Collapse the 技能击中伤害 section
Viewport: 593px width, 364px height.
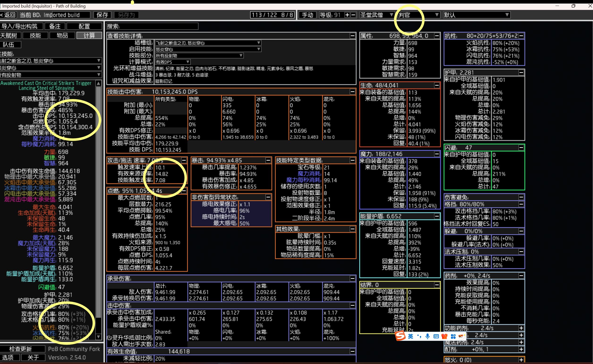(x=352, y=92)
